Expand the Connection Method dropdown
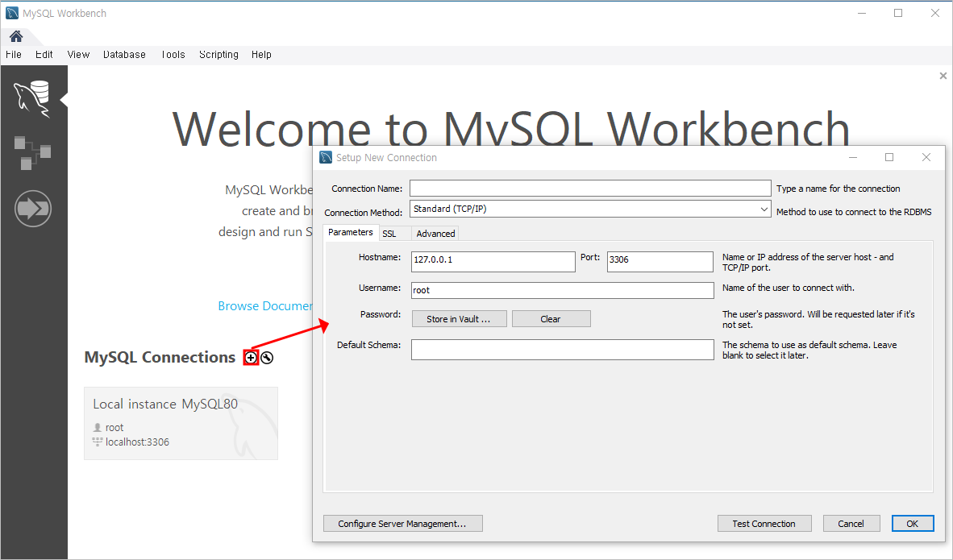The height and width of the screenshot is (560, 953). 764,209
